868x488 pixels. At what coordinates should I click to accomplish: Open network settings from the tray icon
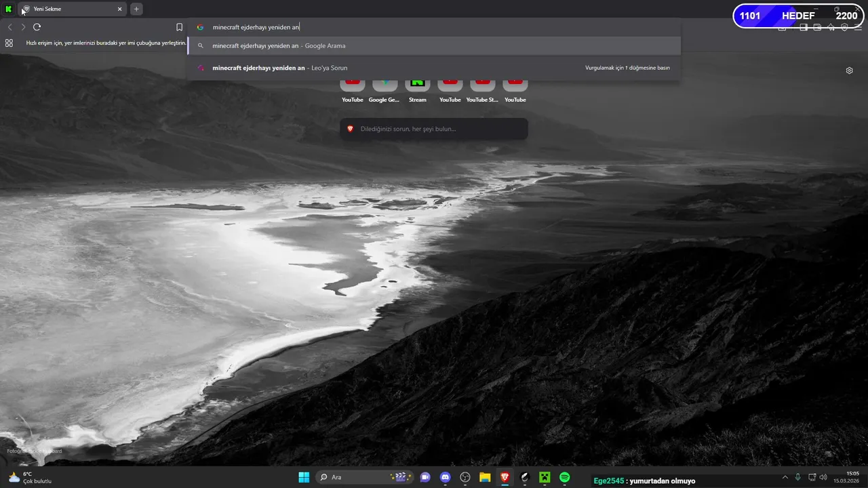(x=812, y=477)
